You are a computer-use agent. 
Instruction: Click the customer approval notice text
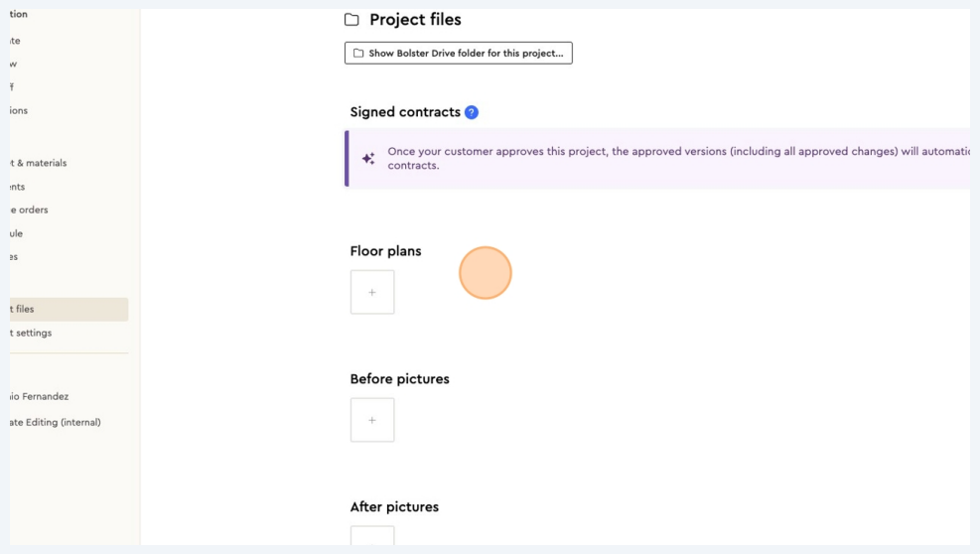click(x=675, y=159)
